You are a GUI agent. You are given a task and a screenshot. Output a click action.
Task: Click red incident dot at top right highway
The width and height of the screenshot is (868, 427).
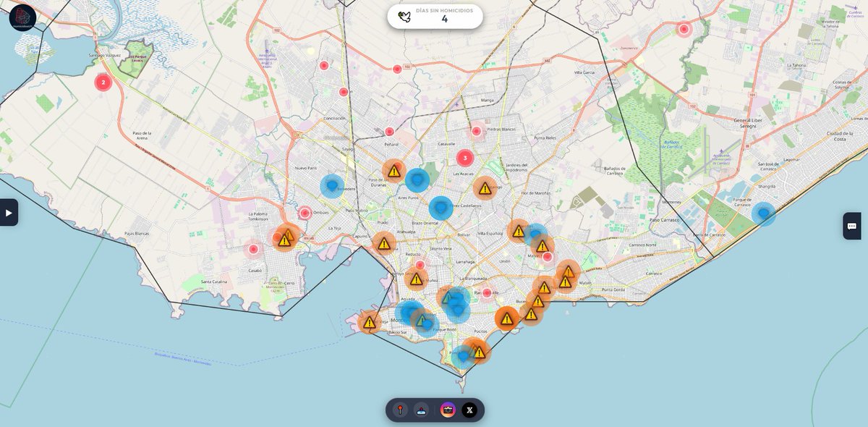[684, 30]
